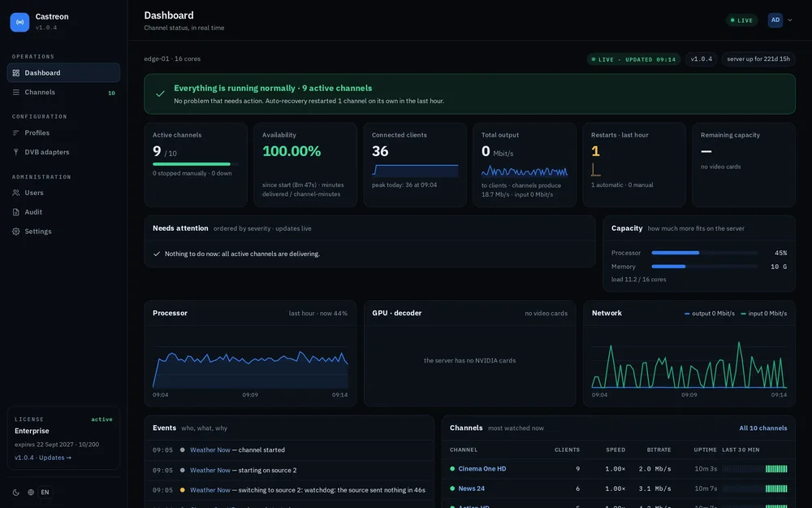Click the All 10 channels link
Screen dimensions: 812x508
762,428
